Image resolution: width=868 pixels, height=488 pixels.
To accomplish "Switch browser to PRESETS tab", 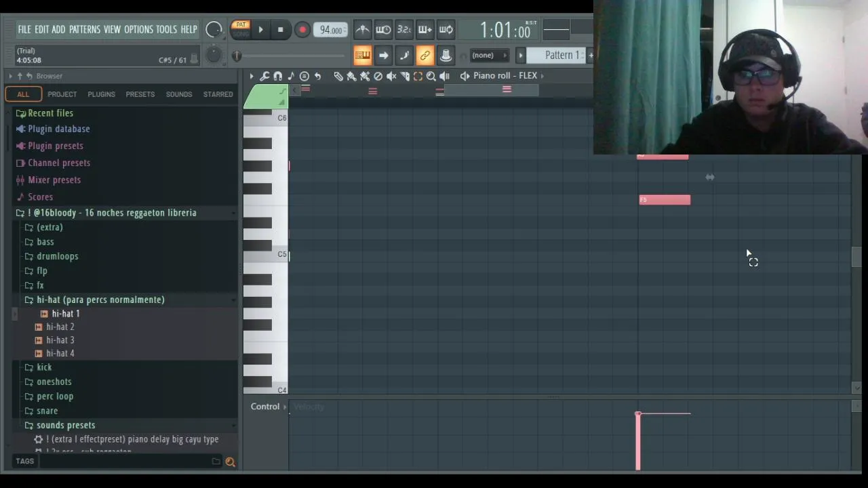I will pos(140,94).
